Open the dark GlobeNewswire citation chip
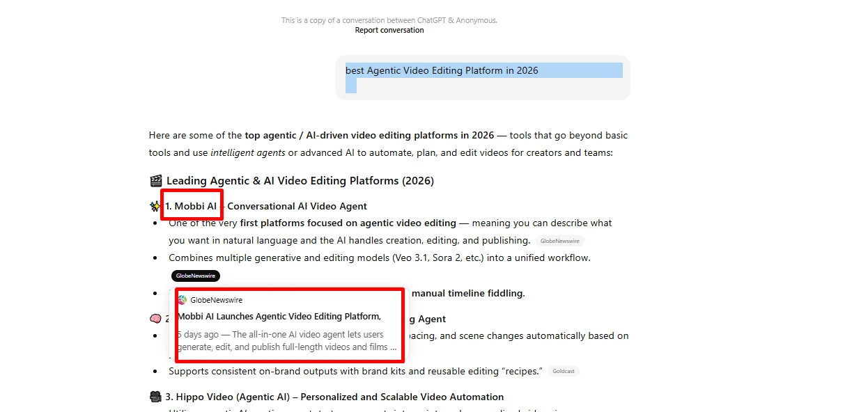The height and width of the screenshot is (412, 868). click(195, 276)
